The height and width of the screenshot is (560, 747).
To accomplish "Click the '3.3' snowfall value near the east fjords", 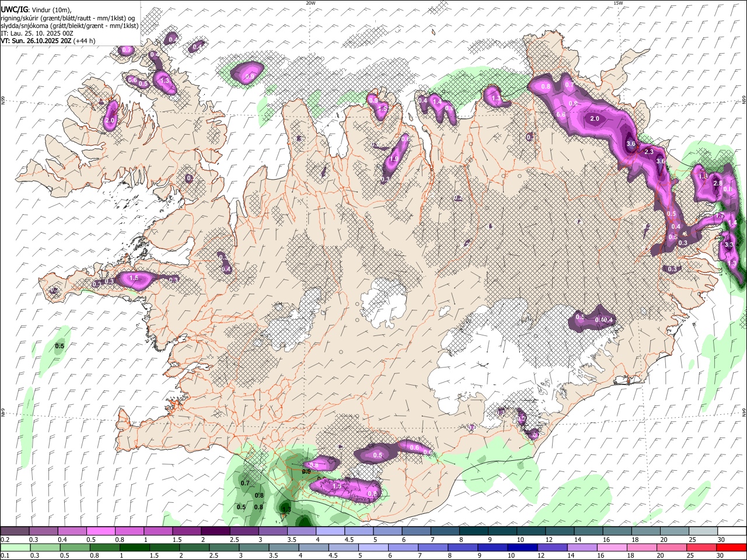I will click(728, 245).
